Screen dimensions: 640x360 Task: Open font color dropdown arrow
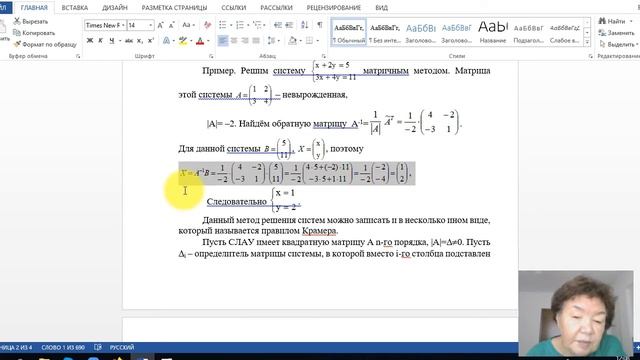point(208,40)
